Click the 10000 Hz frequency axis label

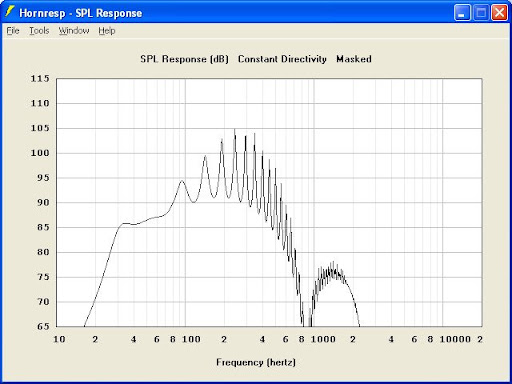coord(455,339)
